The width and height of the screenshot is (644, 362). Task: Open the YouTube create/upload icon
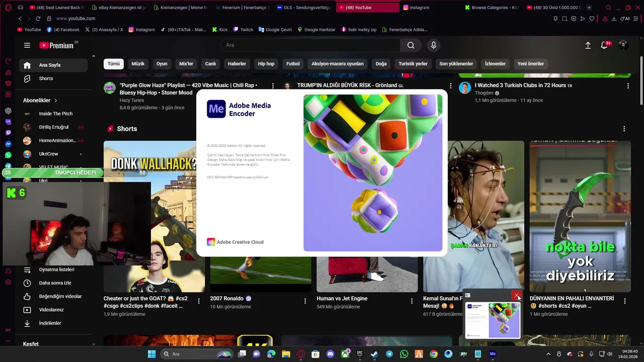coord(588,45)
